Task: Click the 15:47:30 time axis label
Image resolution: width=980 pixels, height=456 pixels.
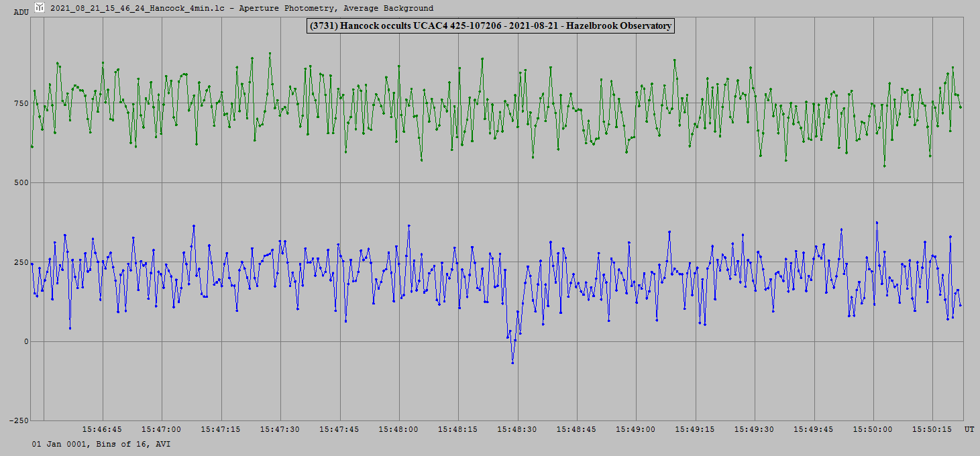Action: coord(280,429)
